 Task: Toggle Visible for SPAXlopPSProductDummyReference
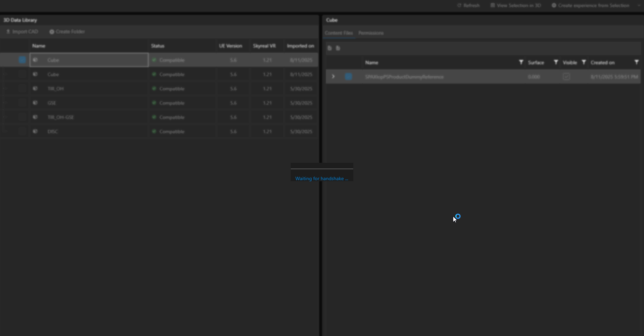point(566,76)
